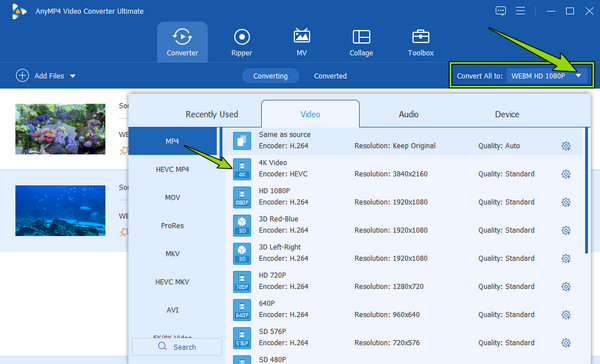The image size is (600, 364).
Task: Open settings gear for HD 720P preset
Action: pos(566,287)
